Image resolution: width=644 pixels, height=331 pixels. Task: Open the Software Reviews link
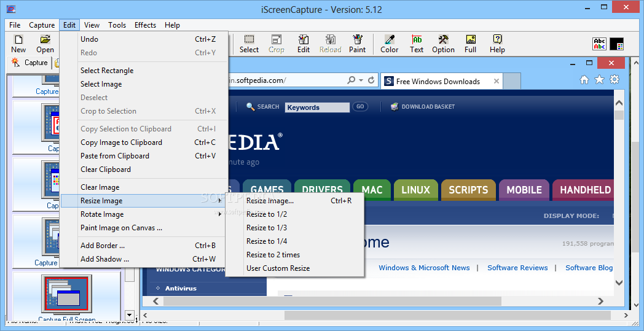pos(517,268)
